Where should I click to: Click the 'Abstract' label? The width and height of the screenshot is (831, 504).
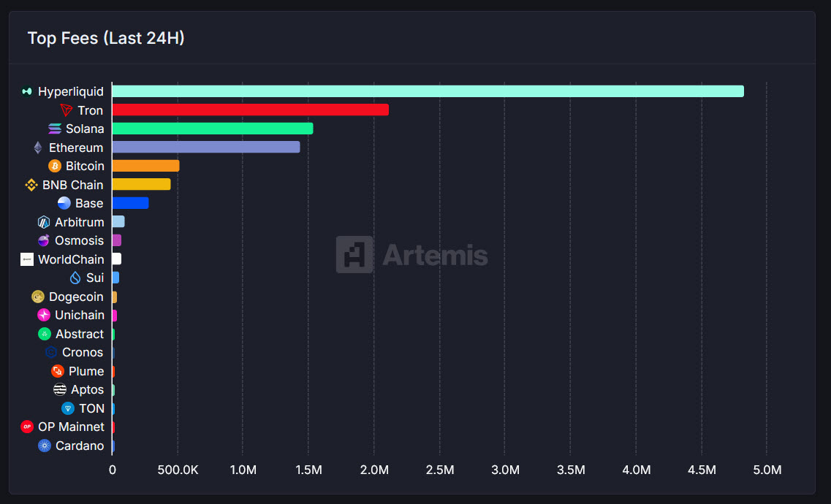tap(80, 334)
